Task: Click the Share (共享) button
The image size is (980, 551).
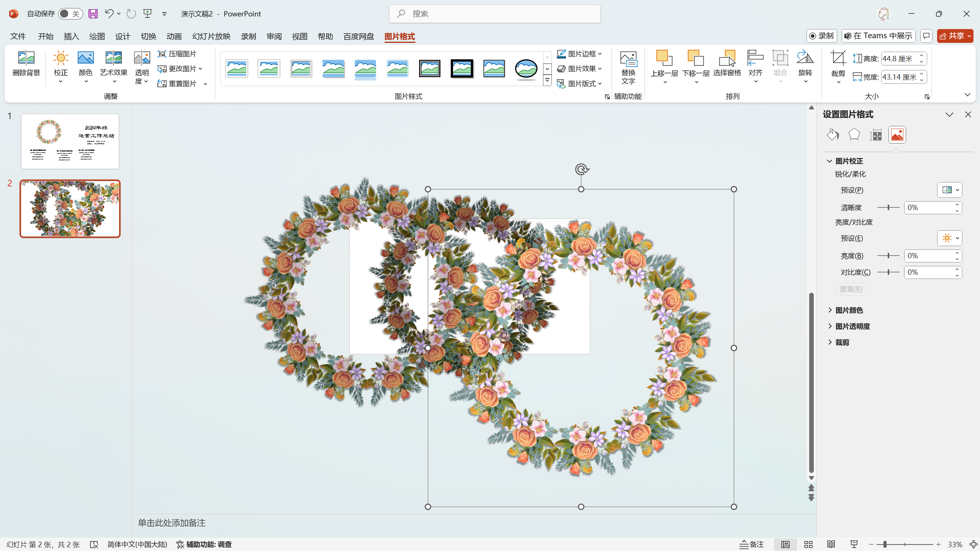Action: [x=955, y=36]
